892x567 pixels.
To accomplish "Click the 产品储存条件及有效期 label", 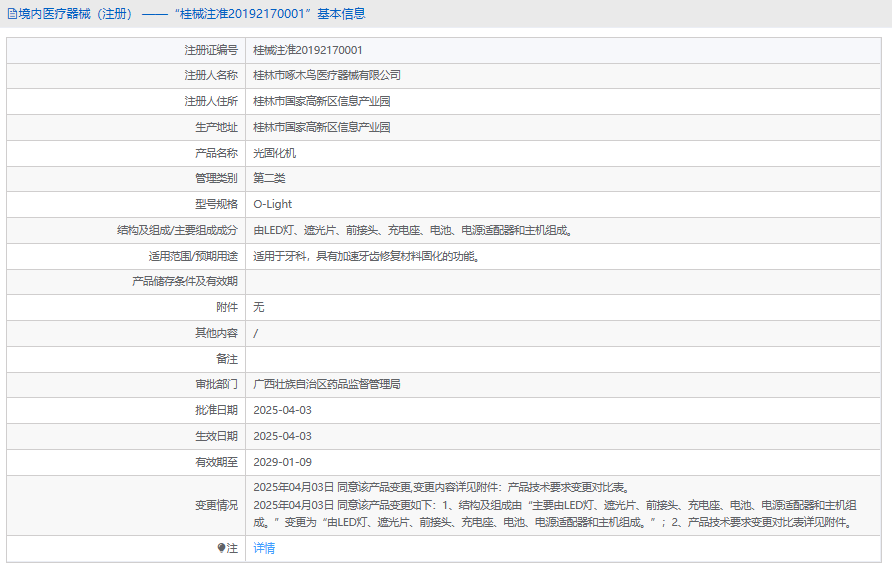I will pyautogui.click(x=185, y=282).
